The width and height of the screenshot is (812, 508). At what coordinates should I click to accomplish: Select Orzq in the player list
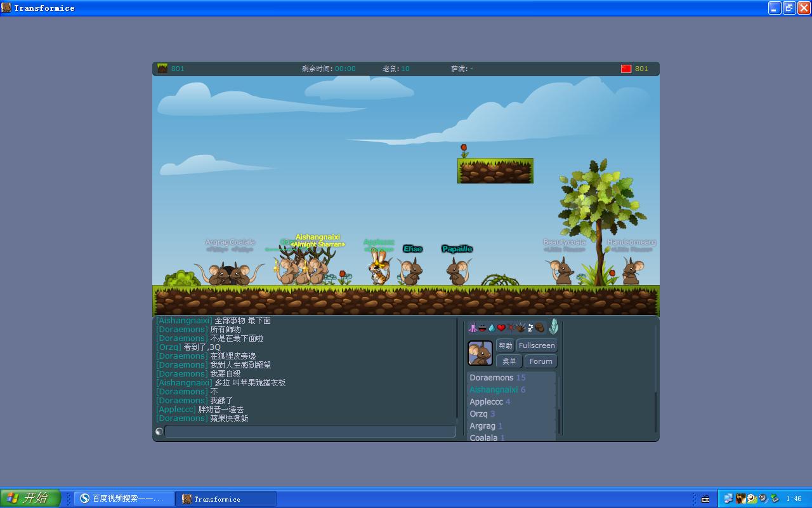(x=511, y=414)
